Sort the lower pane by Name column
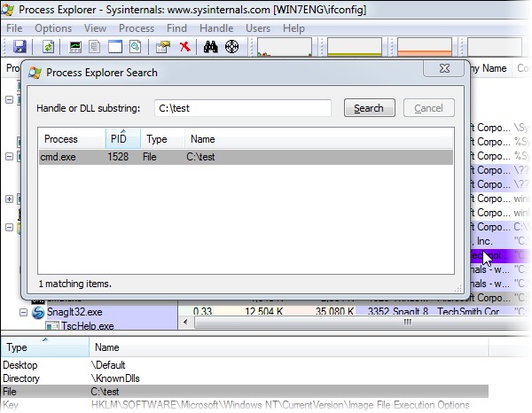Screen dimensions: 532x413 (289, 347)
